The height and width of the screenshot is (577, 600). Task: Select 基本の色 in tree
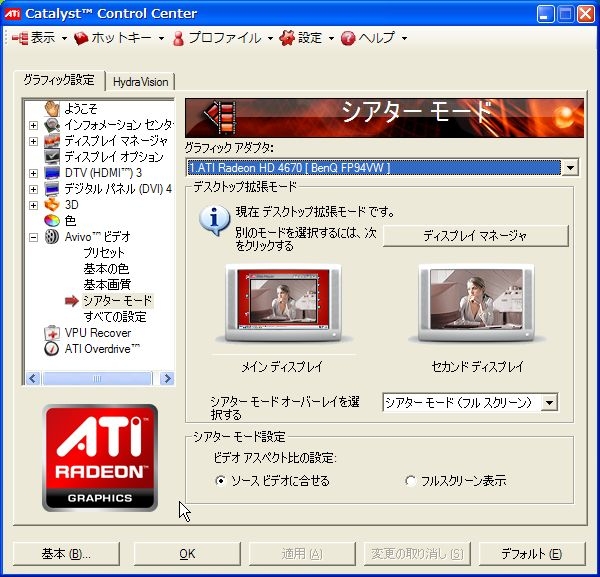pyautogui.click(x=106, y=269)
